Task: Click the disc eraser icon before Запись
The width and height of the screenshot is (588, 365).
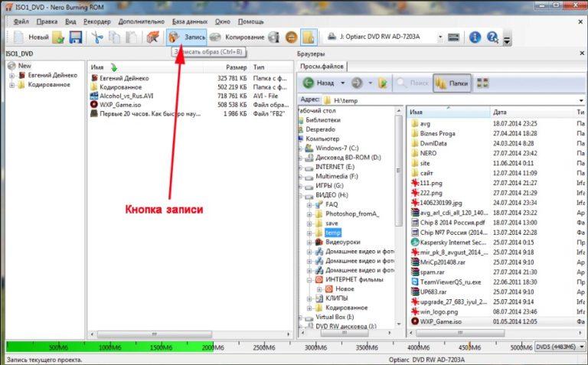Action: point(152,37)
